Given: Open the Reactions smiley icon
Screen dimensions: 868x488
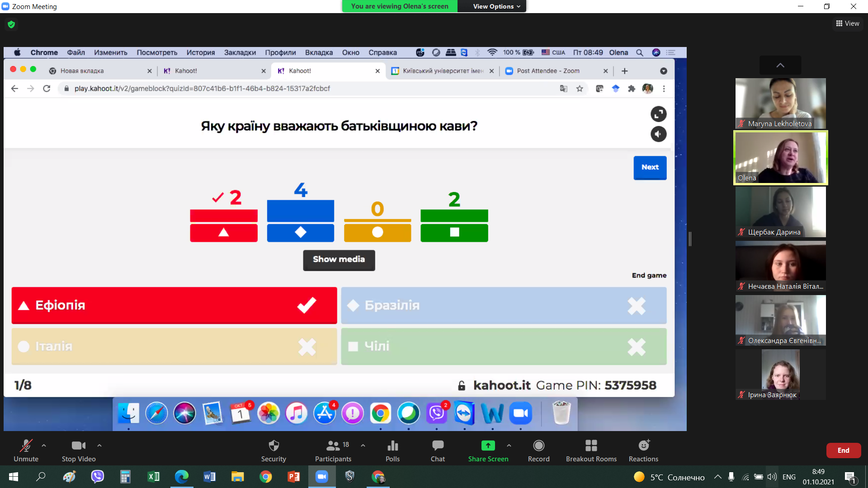Looking at the screenshot, I should (x=643, y=446).
